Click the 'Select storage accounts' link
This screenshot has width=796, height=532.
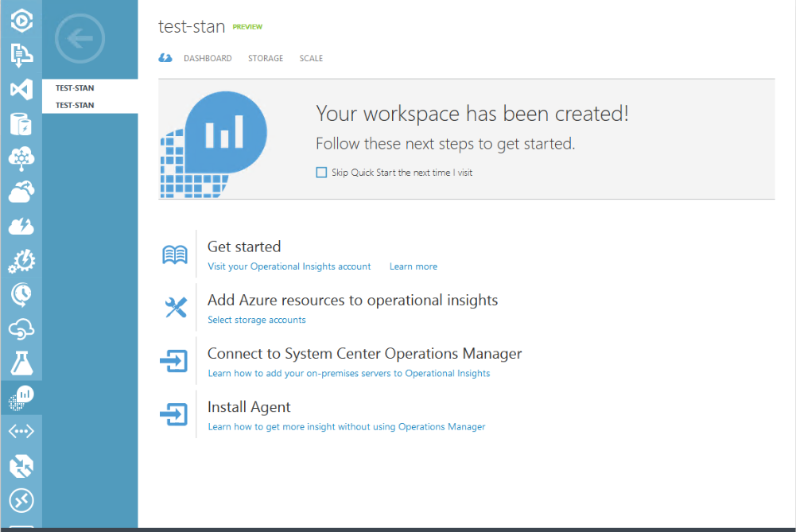(256, 320)
